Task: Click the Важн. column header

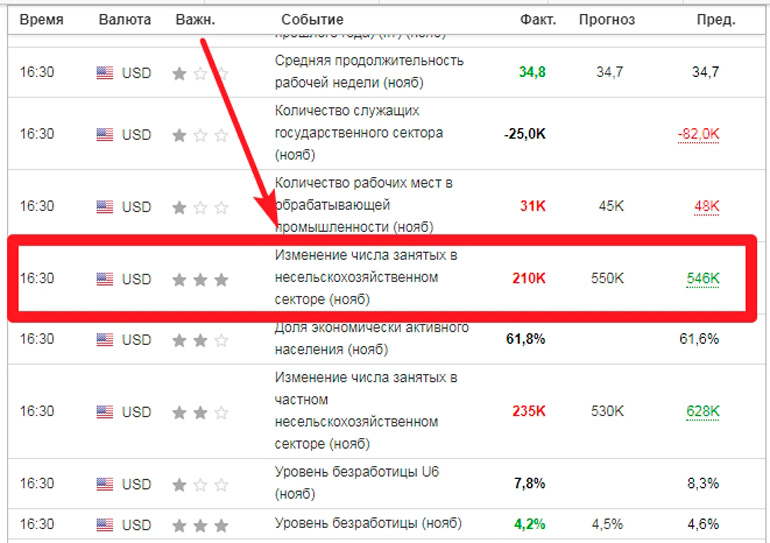Action: [x=195, y=20]
